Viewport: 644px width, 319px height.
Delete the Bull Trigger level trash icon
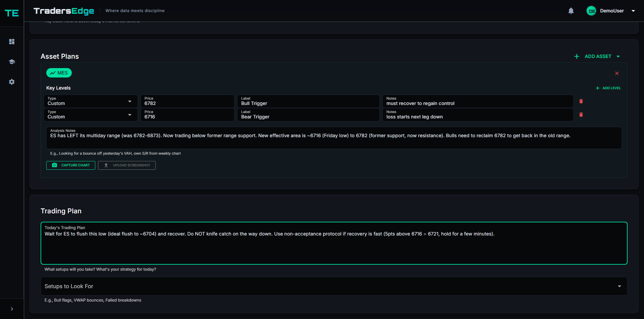581,101
